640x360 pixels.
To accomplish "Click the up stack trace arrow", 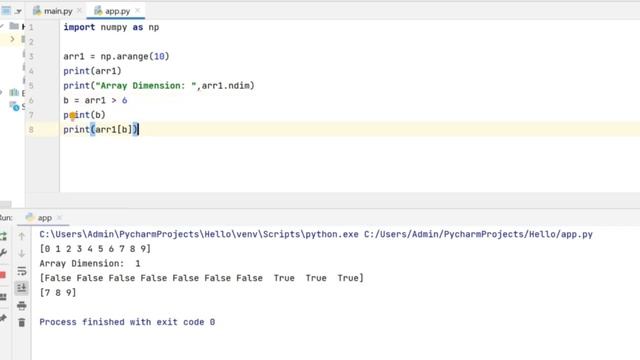I will click(22, 236).
